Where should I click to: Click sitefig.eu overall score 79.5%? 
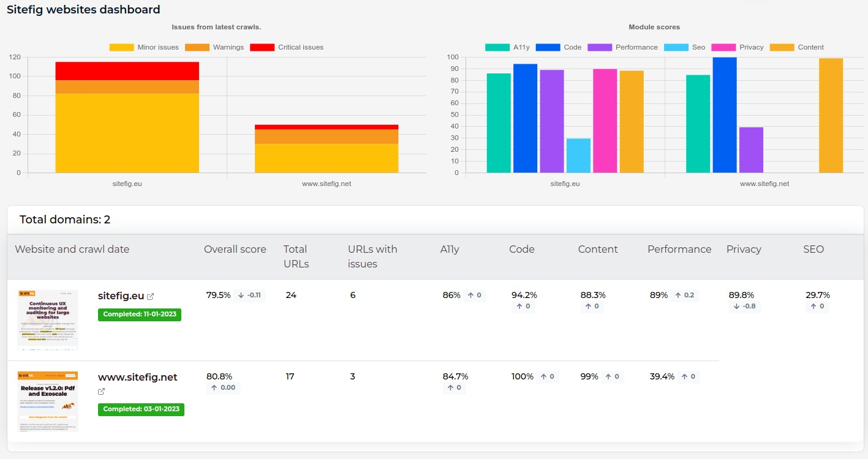point(219,295)
